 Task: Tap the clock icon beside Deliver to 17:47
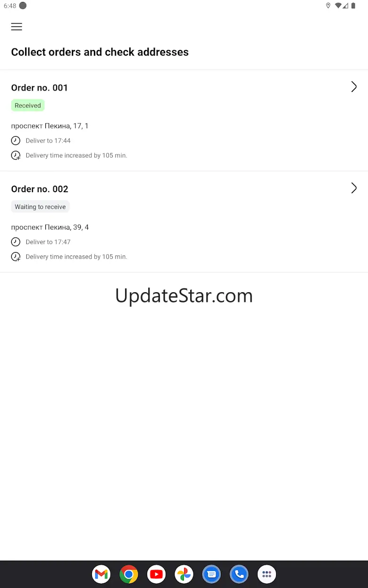(x=16, y=242)
